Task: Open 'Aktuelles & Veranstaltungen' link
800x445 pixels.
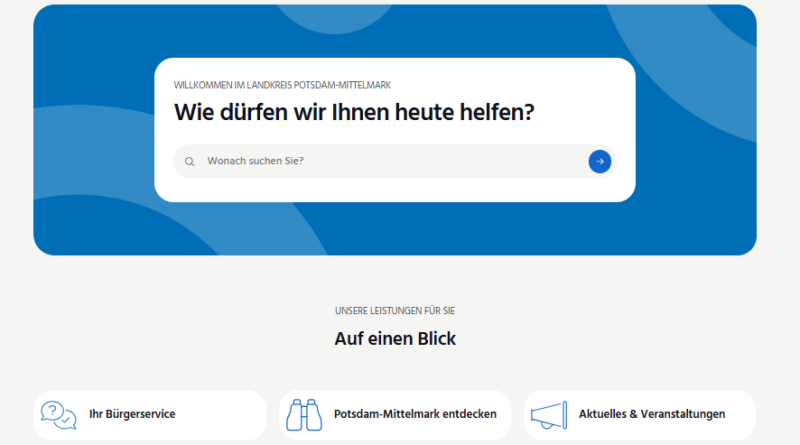Action: point(652,414)
